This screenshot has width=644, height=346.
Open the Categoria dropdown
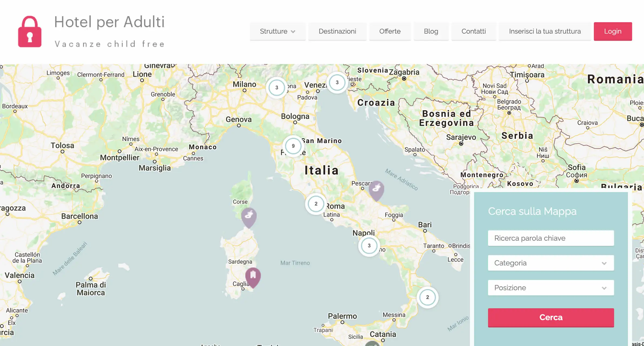[x=551, y=263]
